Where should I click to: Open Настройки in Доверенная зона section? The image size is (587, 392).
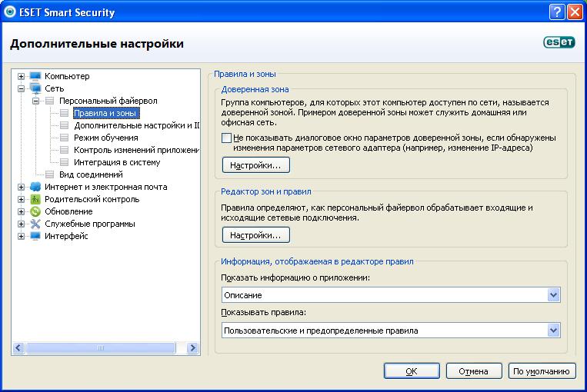pos(256,165)
